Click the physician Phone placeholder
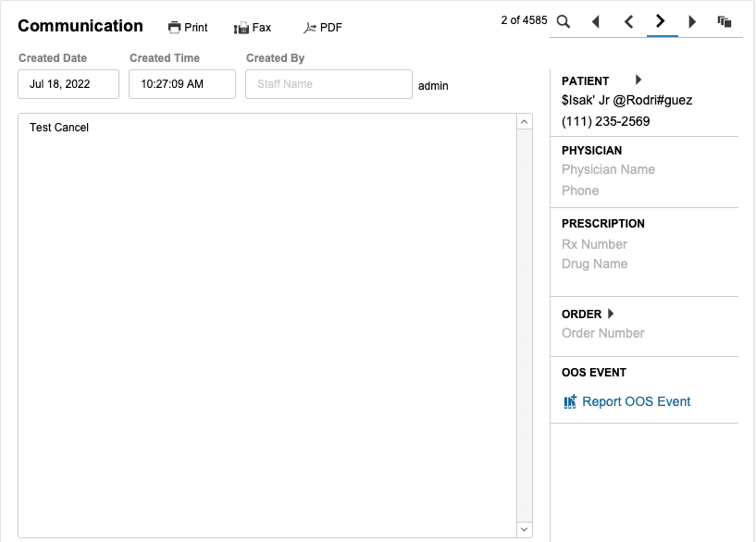This screenshot has width=756, height=542. point(580,191)
